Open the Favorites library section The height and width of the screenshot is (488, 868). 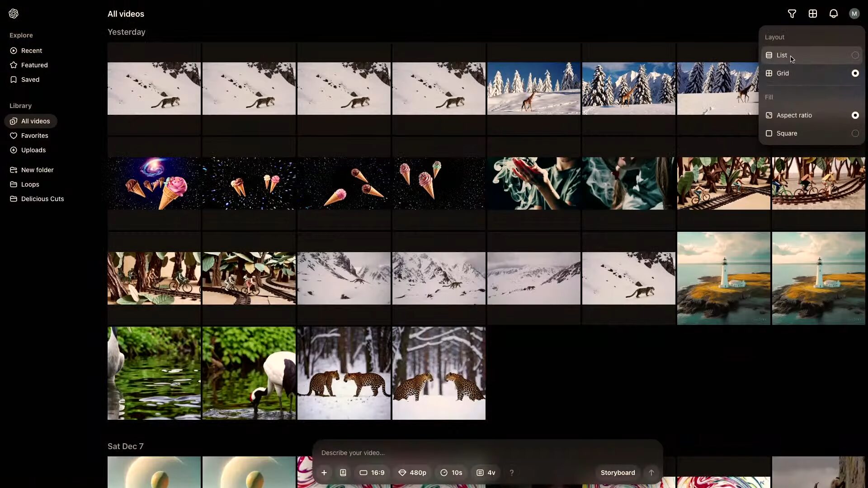pyautogui.click(x=34, y=136)
